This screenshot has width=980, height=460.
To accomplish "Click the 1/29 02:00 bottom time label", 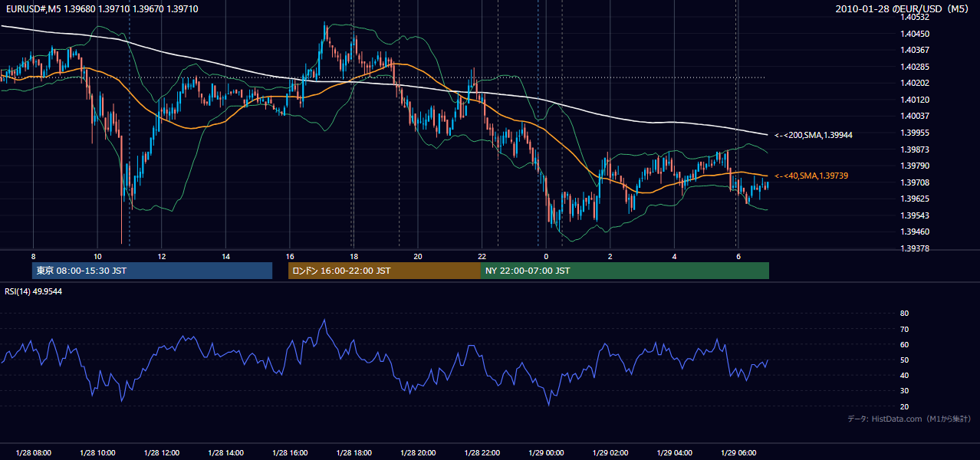I will 610,453.
